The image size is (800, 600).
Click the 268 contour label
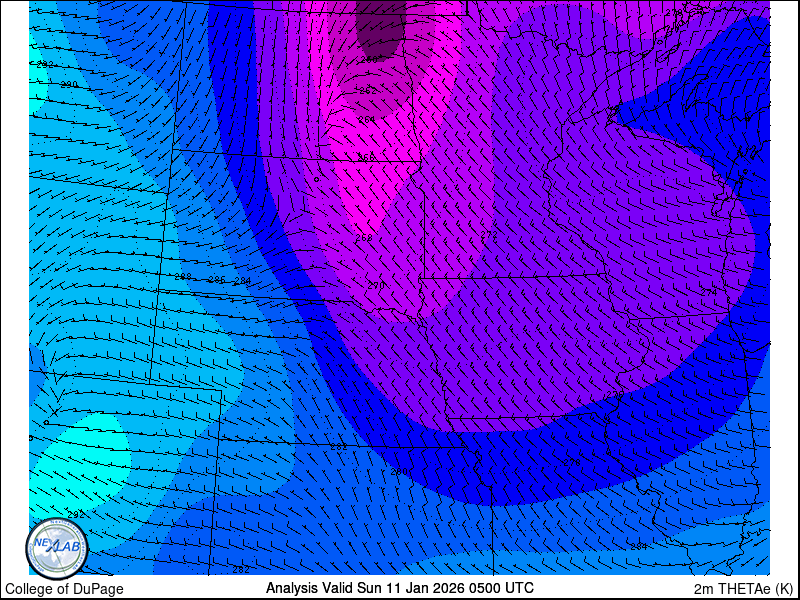click(x=364, y=238)
